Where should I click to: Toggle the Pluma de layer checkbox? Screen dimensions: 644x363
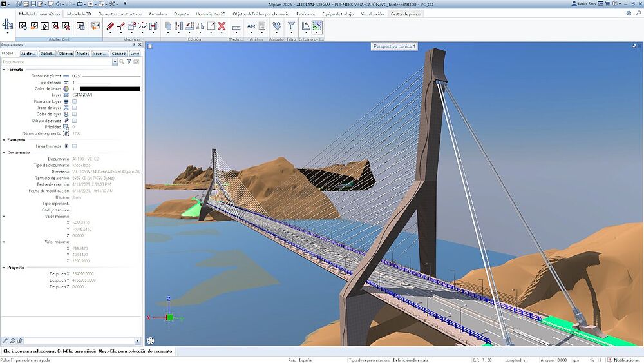[75, 101]
